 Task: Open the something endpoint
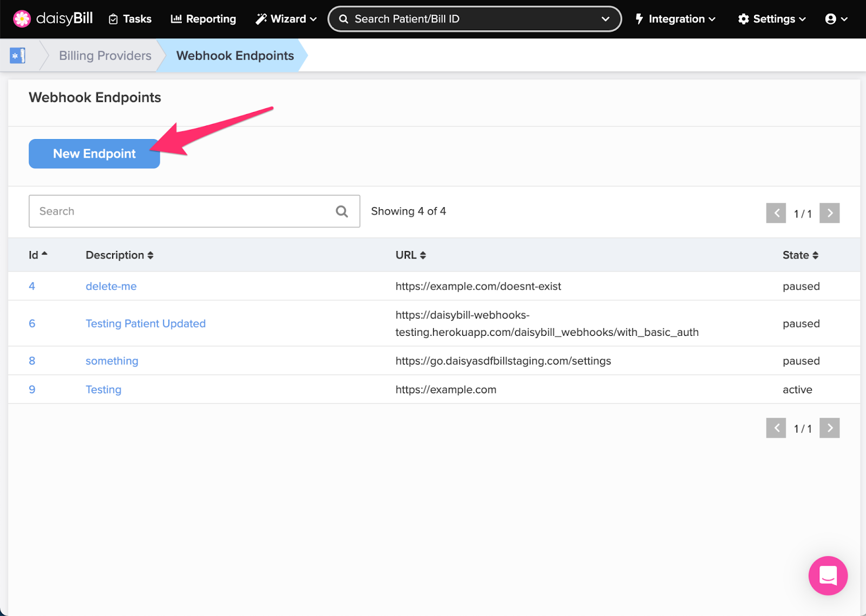click(112, 361)
